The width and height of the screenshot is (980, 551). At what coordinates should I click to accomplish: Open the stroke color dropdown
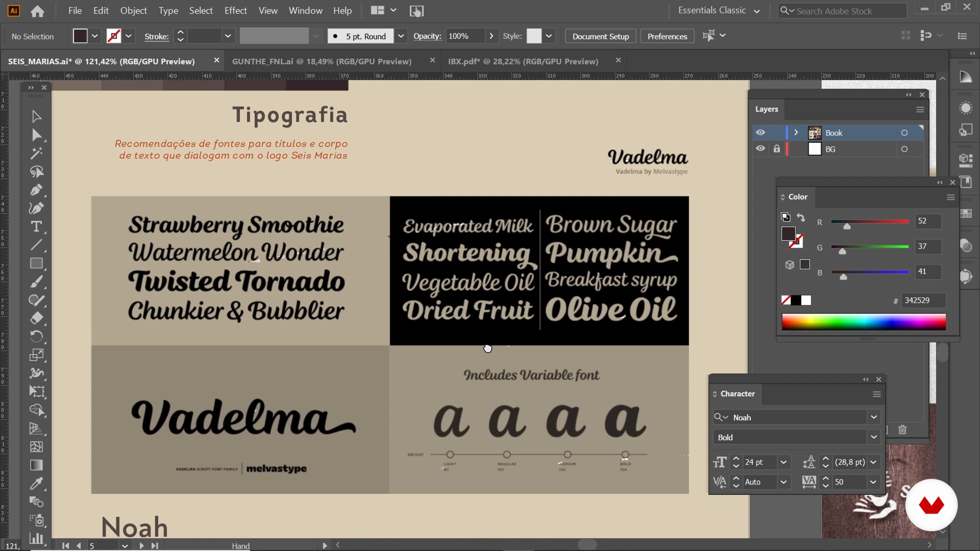pyautogui.click(x=129, y=36)
